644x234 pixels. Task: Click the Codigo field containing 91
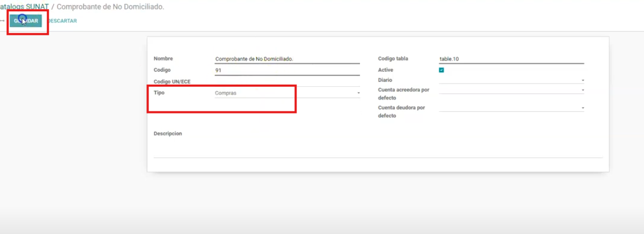(286, 70)
